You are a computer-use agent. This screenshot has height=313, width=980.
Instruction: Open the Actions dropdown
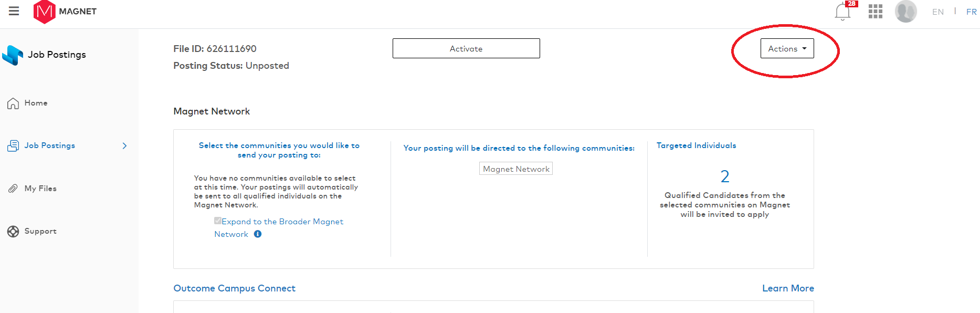point(787,49)
